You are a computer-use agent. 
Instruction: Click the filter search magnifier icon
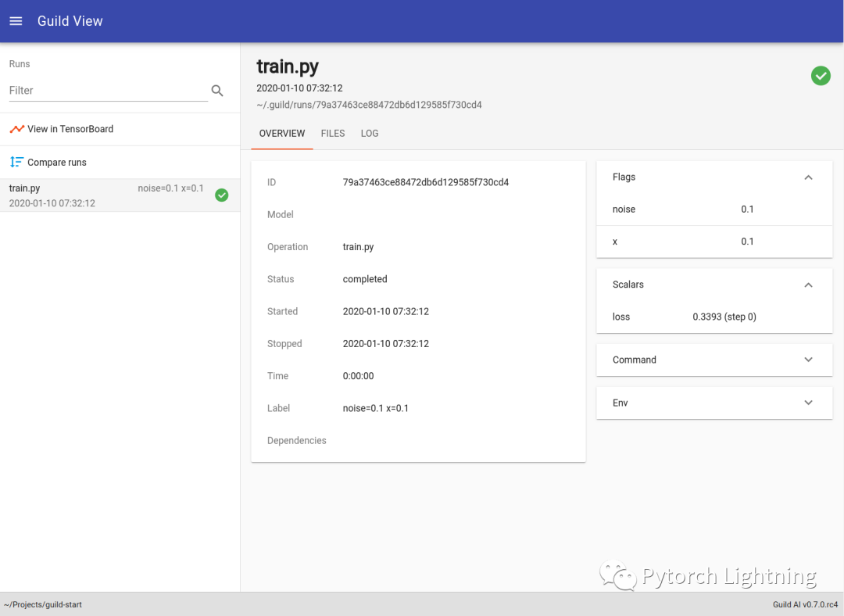point(217,91)
